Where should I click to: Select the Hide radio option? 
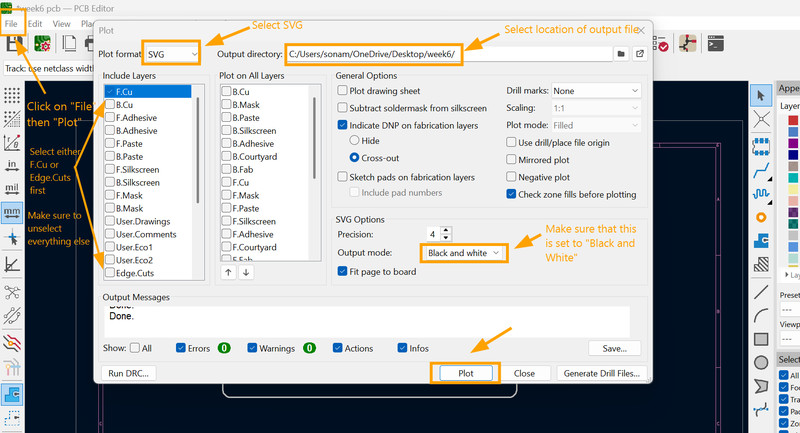(354, 140)
